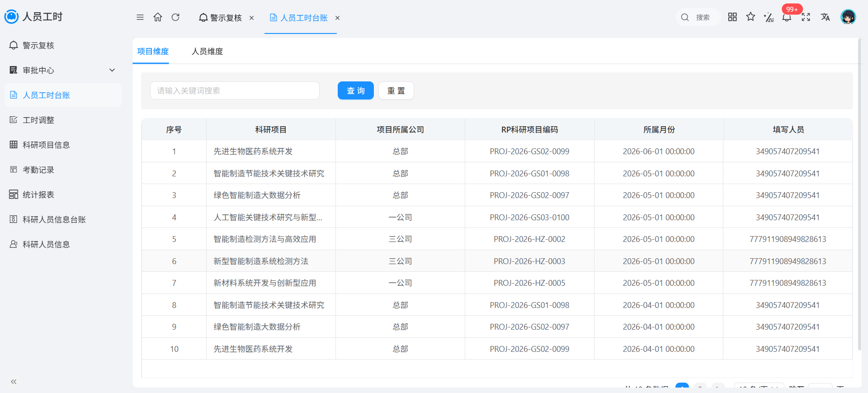Select the 警示复核 page tab
Image resolution: width=868 pixels, height=393 pixels.
coord(220,18)
